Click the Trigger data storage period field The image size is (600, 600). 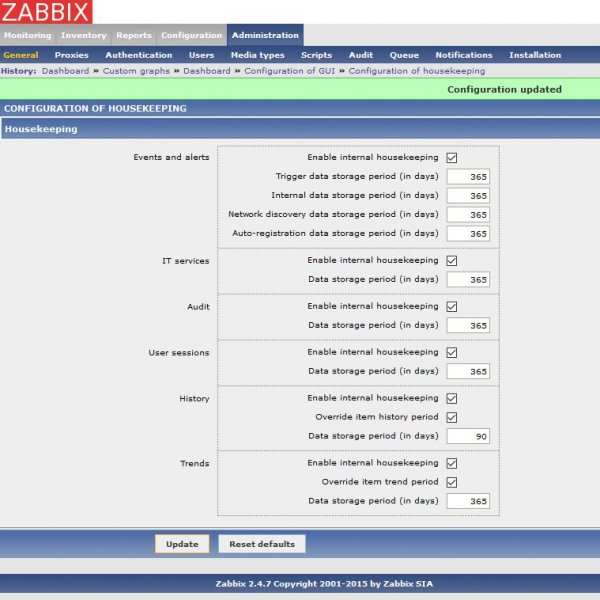tap(468, 177)
